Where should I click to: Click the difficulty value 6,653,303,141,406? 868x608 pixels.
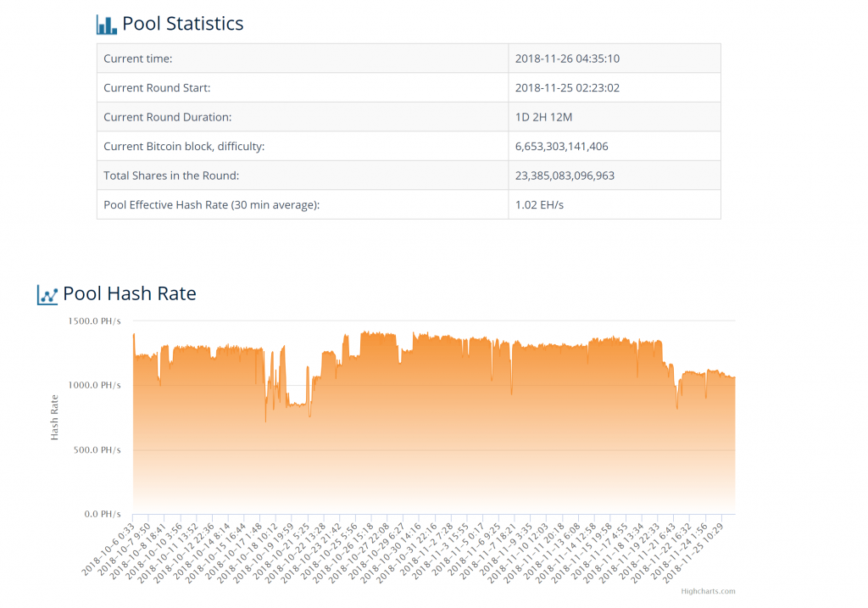[561, 146]
